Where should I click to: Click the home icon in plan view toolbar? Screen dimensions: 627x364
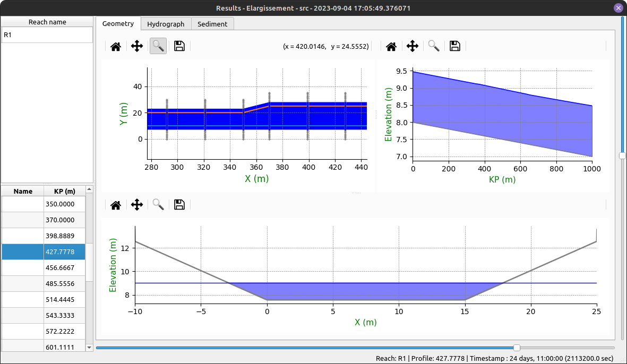click(116, 46)
